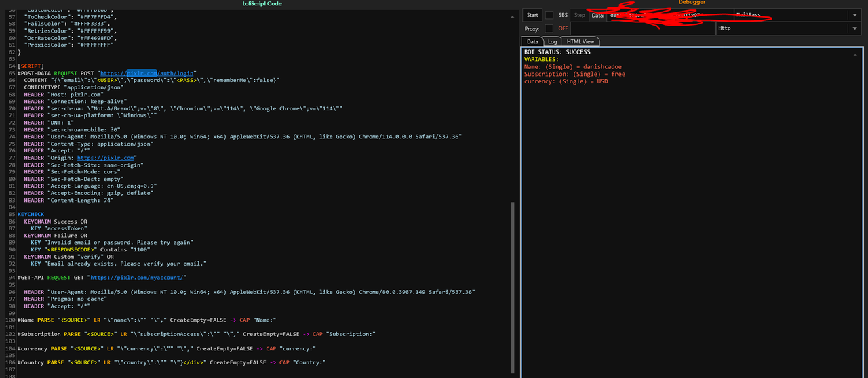Click the RESPONSECODE Contains "1100" line
This screenshot has width=868, height=378.
(90, 250)
